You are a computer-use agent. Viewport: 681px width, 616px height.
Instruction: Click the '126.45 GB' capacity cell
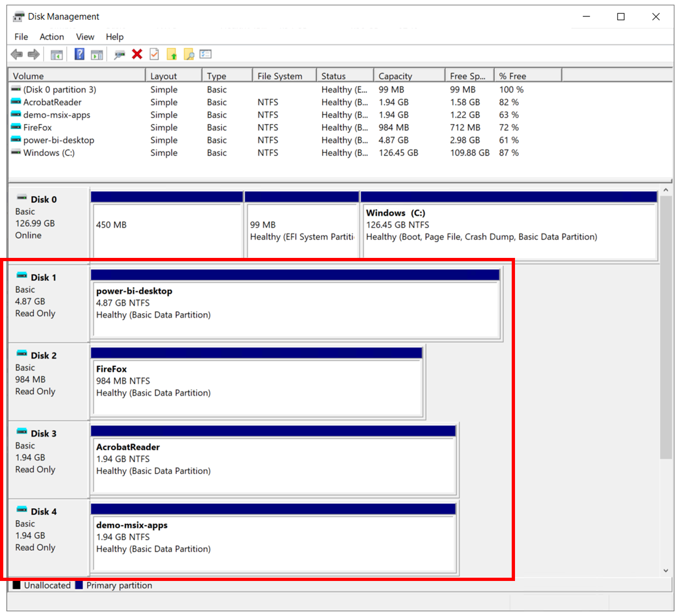click(398, 153)
